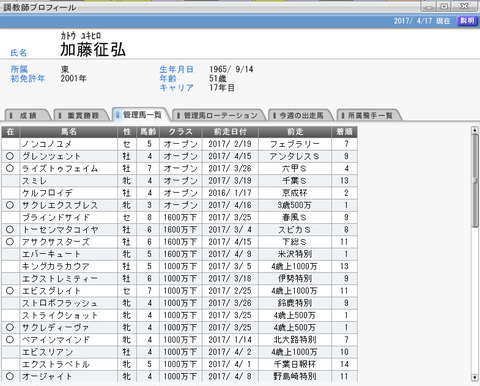Click previous race 京成杯 cell
480x386 pixels.
295,193
